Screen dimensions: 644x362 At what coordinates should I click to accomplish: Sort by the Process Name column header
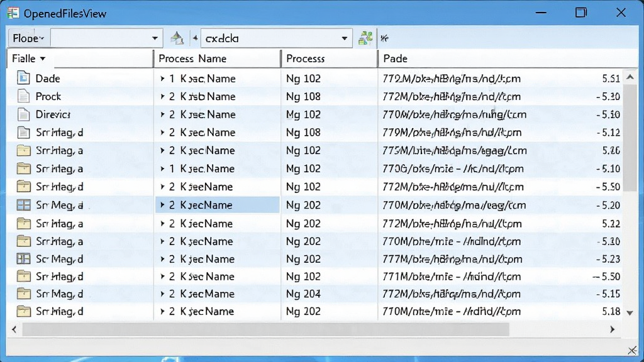tap(217, 58)
